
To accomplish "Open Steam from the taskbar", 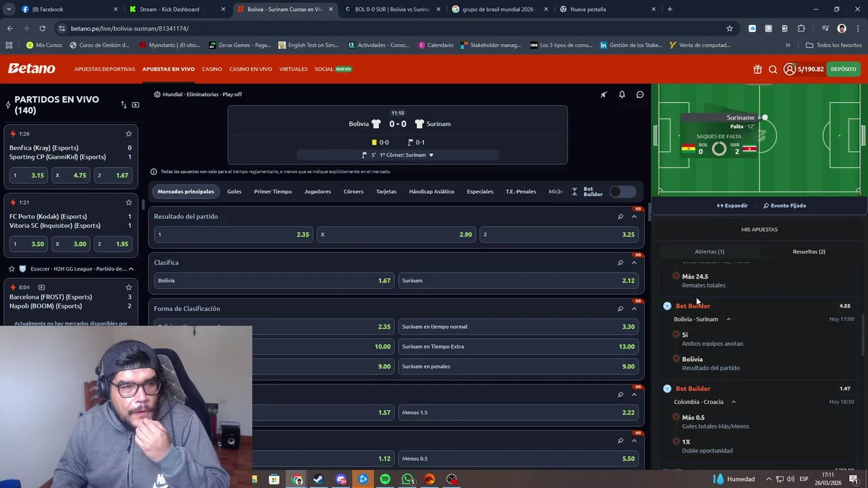I will [x=318, y=479].
